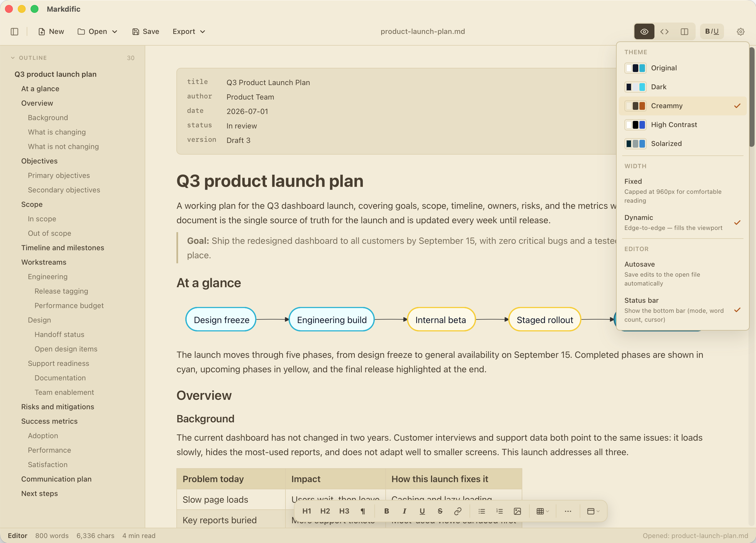The image size is (756, 543).
Task: Switch to preview mode eye icon
Action: 644,32
